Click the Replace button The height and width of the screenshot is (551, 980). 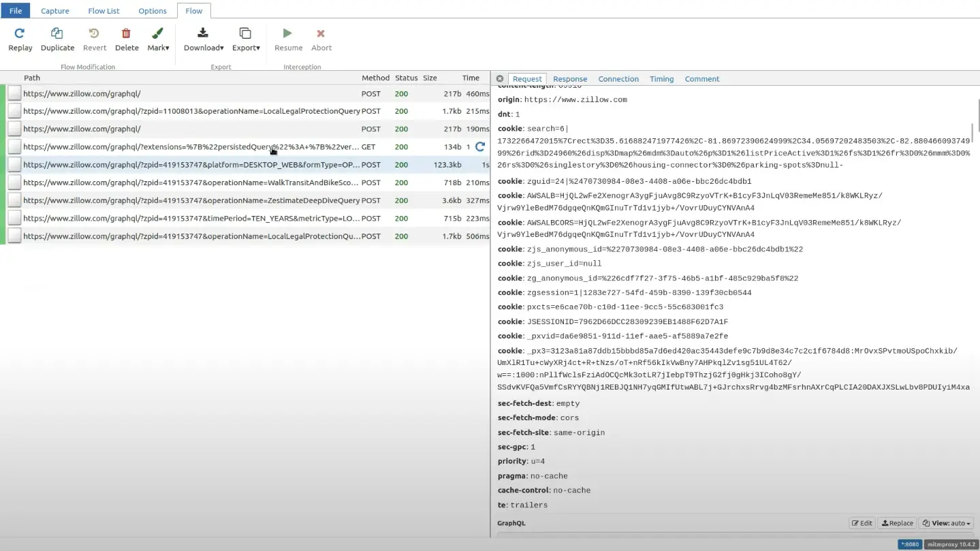(x=897, y=523)
